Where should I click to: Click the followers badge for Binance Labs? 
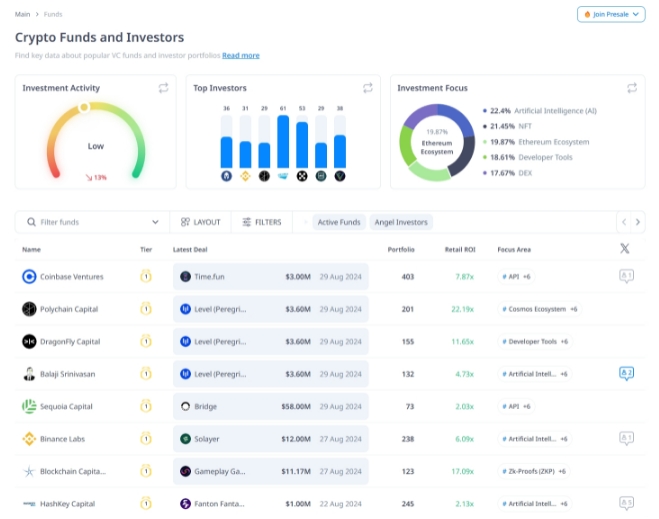(626, 438)
